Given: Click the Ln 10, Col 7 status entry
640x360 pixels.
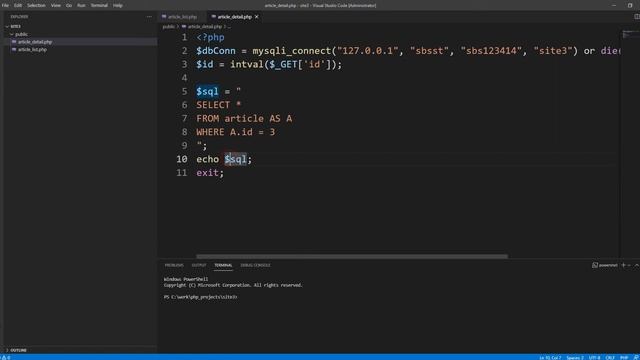Looking at the screenshot, I should [550, 358].
